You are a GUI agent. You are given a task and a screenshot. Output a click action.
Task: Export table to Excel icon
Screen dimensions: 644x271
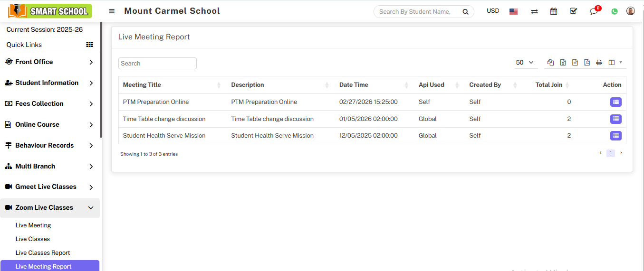pos(563,63)
